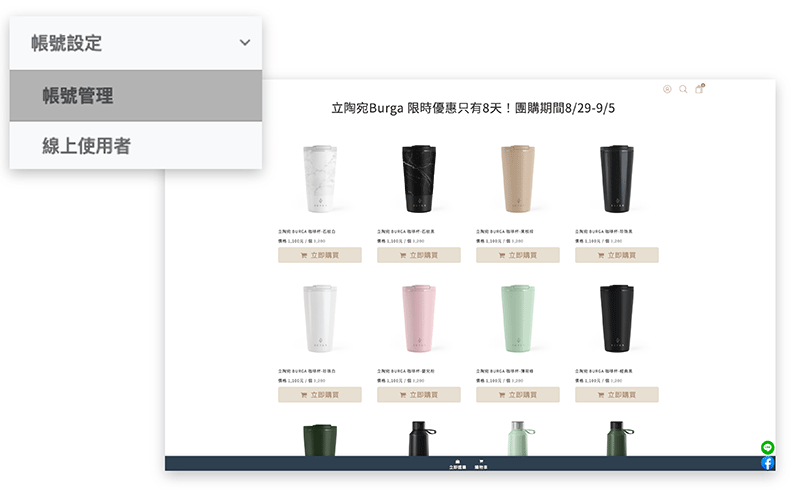Click 立即購買 under beige cup
Screen dimensions: 800x496
(x=518, y=255)
